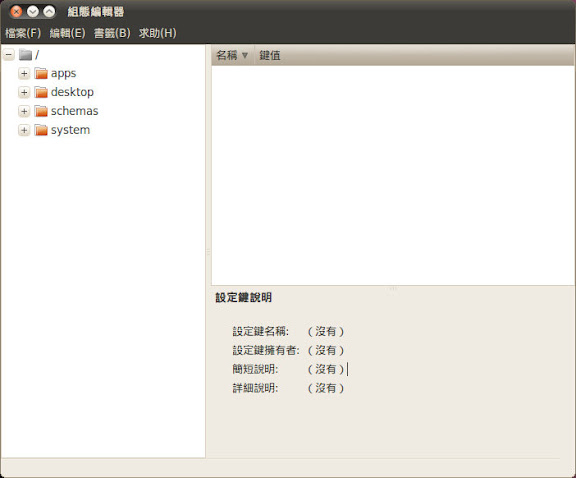Select the apps tree item

64,73
